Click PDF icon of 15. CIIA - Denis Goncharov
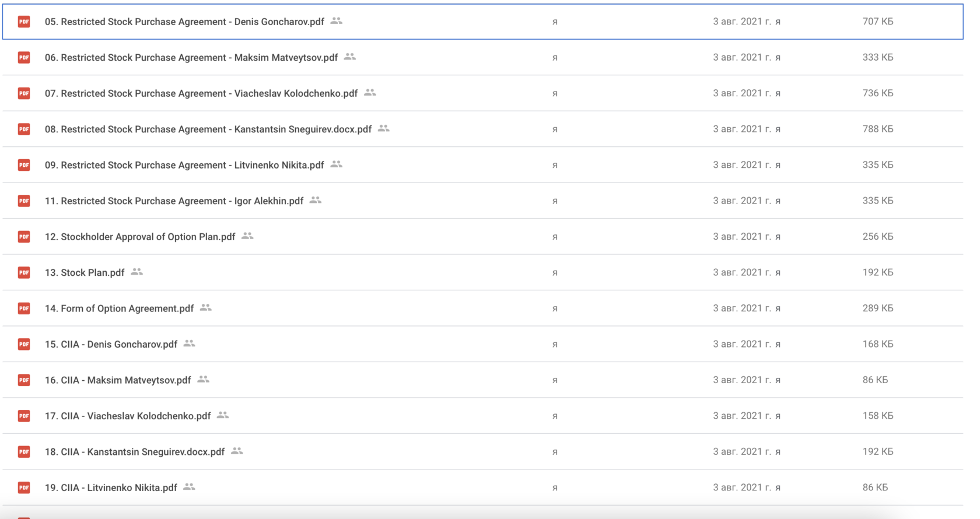The height and width of the screenshot is (519, 980). (x=24, y=344)
